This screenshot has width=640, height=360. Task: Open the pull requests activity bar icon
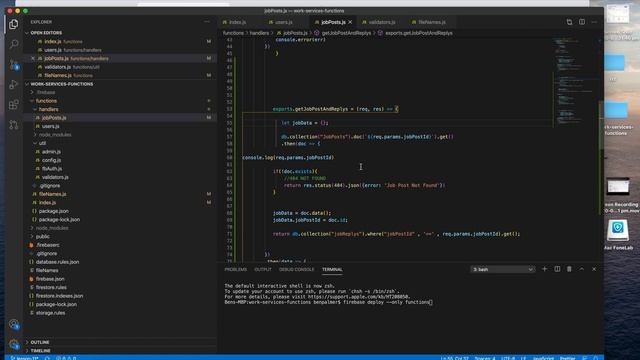(x=13, y=124)
